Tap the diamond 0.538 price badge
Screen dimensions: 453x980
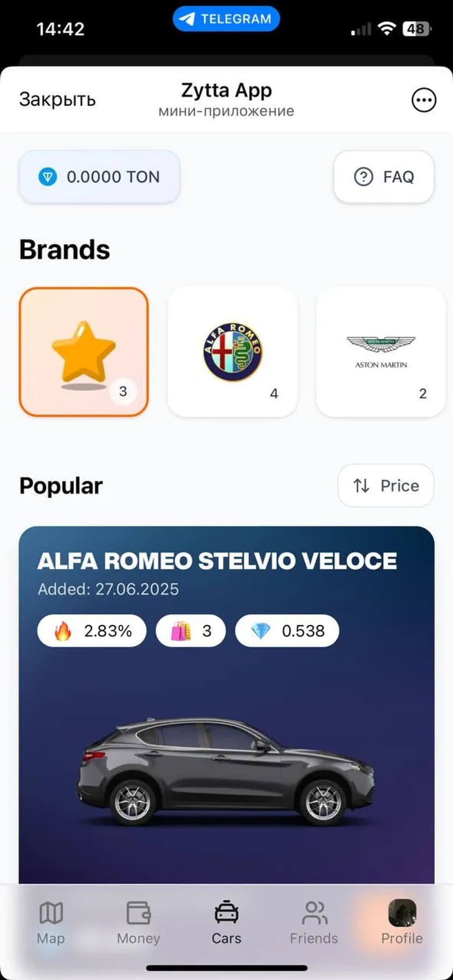click(287, 631)
